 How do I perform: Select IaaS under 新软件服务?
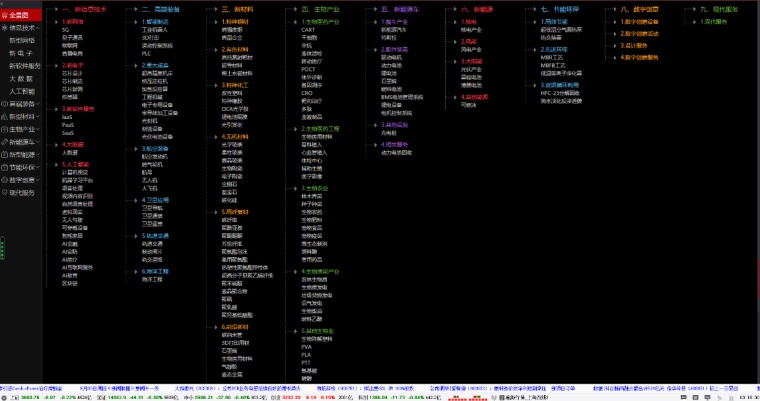click(x=67, y=117)
